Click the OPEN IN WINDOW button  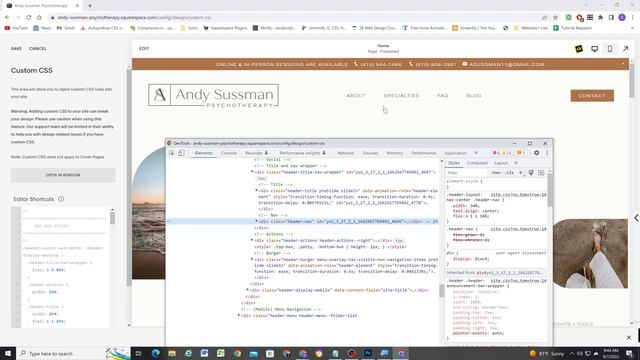pyautogui.click(x=63, y=175)
